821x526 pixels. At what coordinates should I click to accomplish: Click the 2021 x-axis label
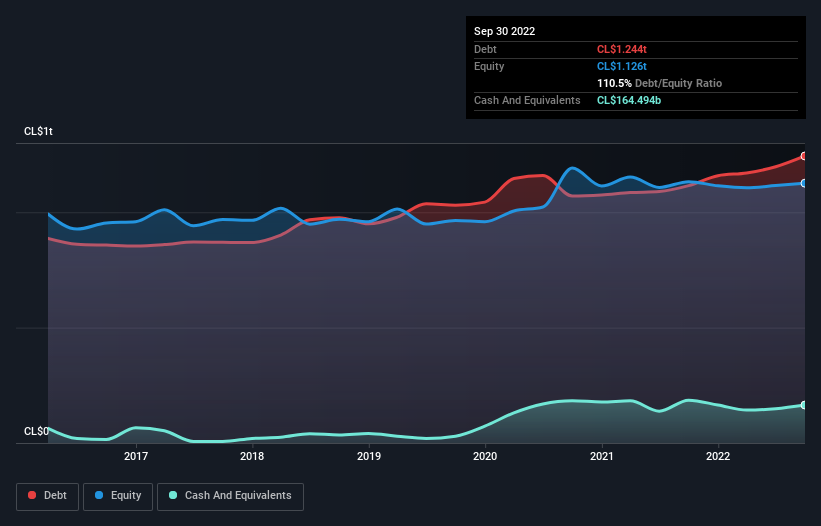[602, 456]
